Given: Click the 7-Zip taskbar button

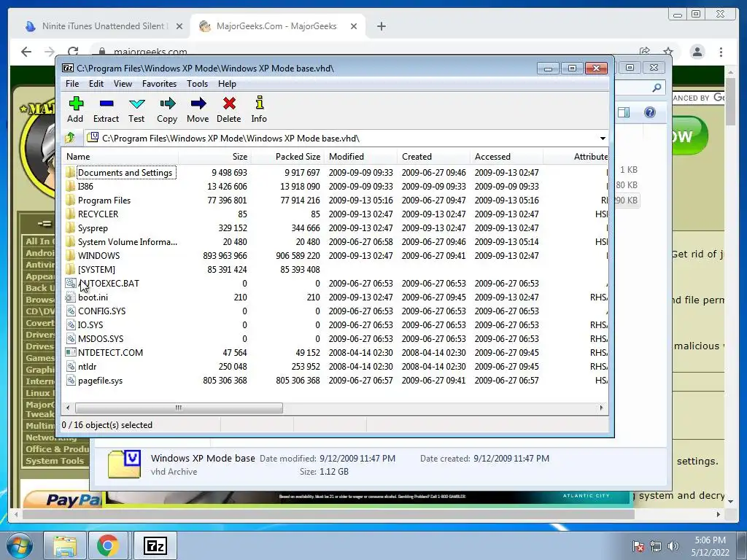Looking at the screenshot, I should tap(155, 545).
